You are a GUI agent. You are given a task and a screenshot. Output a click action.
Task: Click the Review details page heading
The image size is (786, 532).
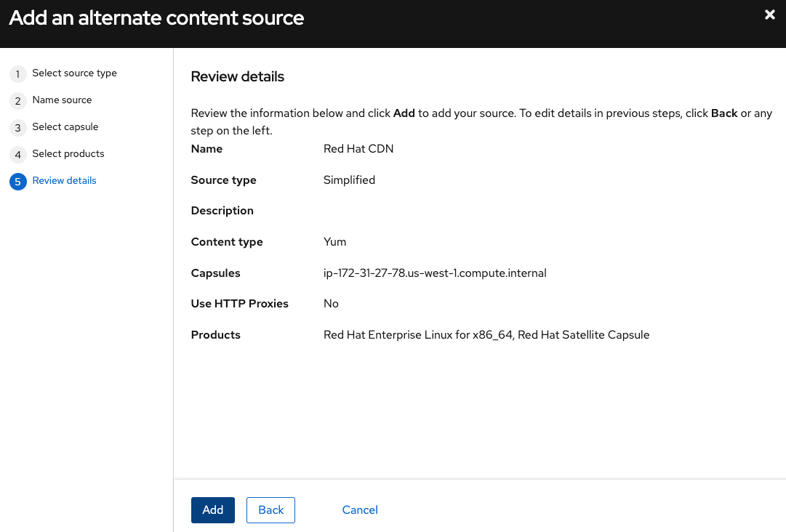point(237,77)
